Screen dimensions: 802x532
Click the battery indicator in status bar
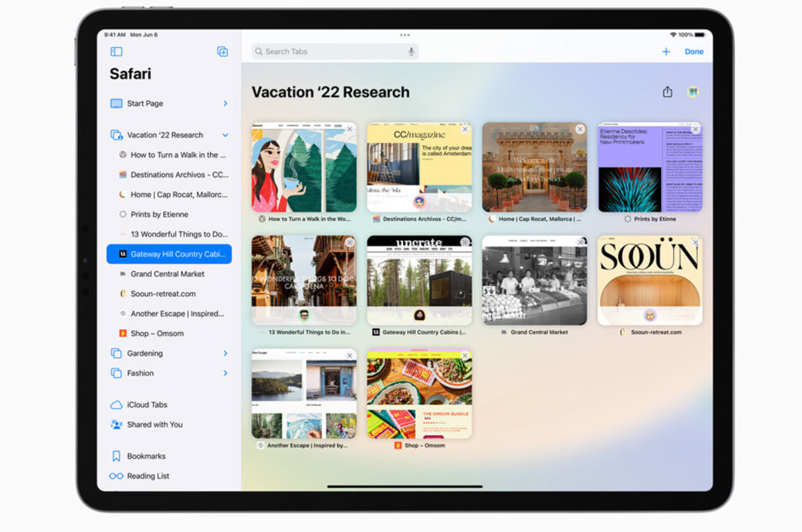(x=700, y=35)
